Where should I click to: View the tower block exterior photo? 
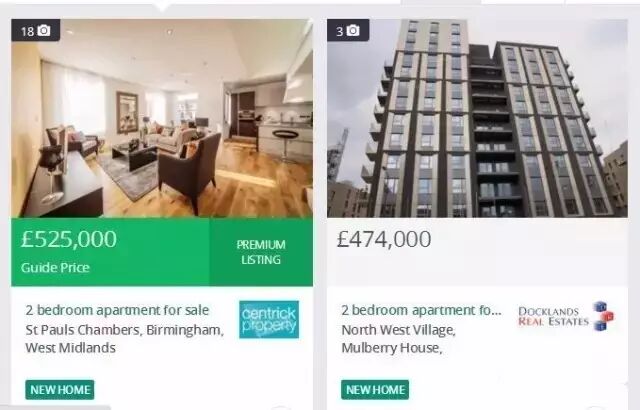(478, 118)
